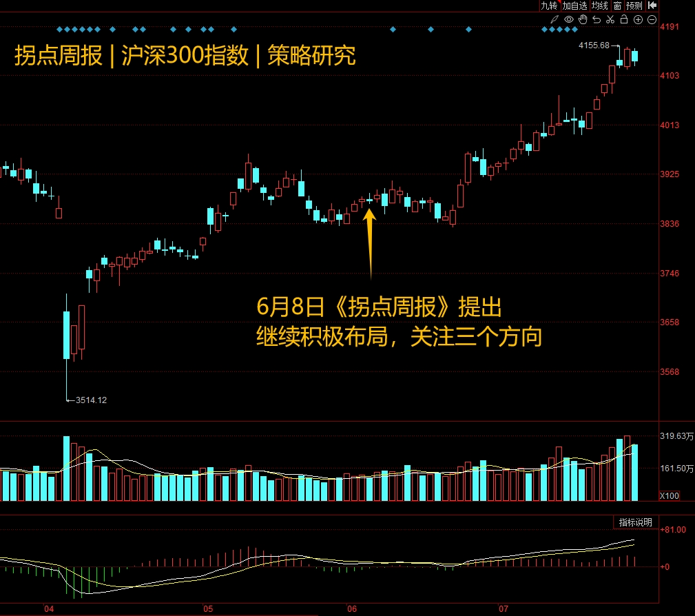Select the 4013 price axis label
Screen dimensions: 695x616
tap(670, 125)
